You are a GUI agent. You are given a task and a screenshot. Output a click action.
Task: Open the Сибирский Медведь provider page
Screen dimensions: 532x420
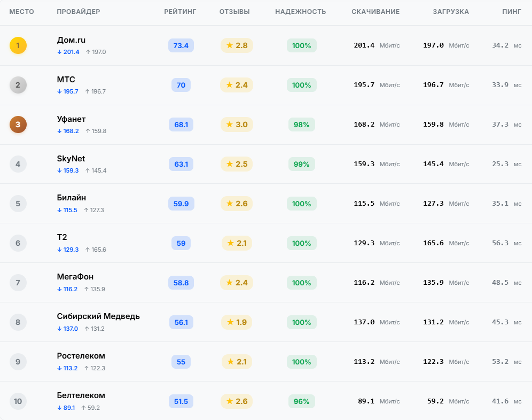tap(98, 316)
